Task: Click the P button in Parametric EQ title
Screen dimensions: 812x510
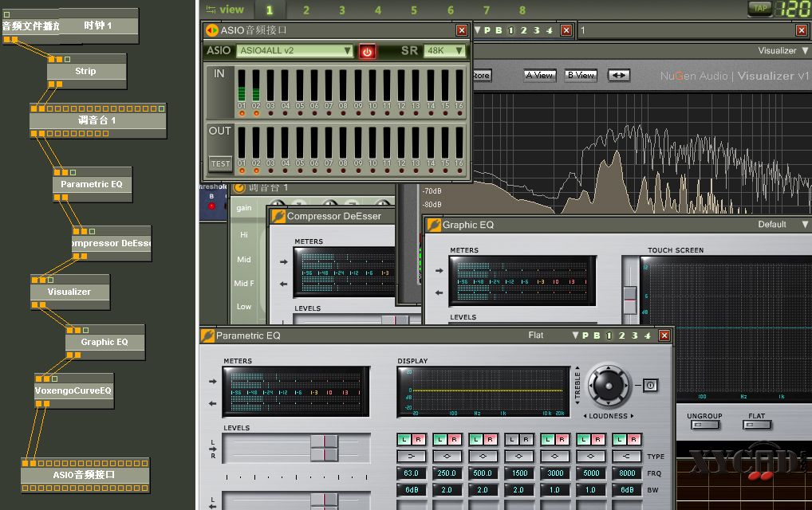Action: tap(585, 335)
